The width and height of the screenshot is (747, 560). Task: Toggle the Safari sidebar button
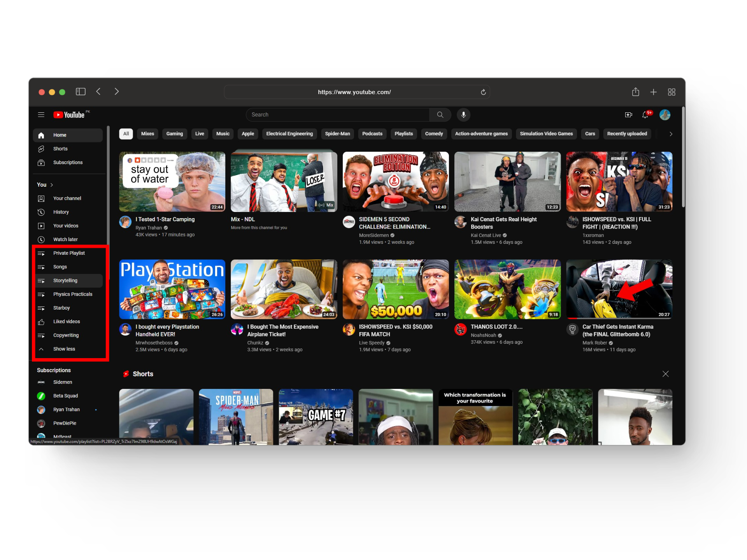(81, 92)
